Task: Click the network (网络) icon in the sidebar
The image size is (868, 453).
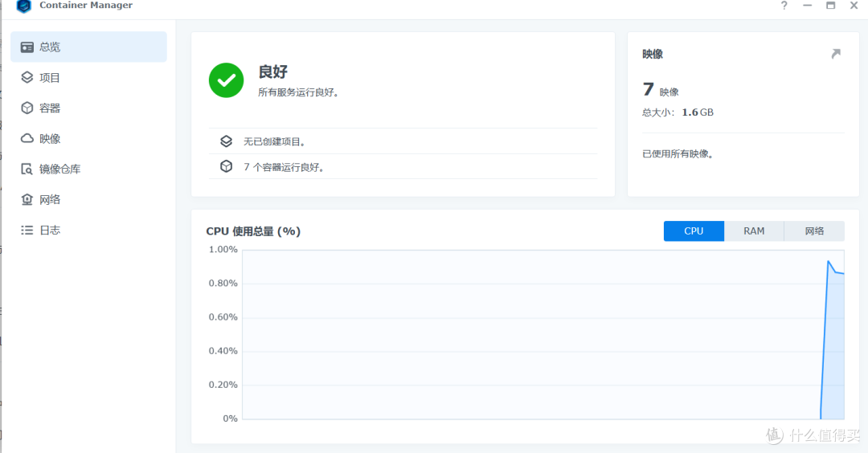Action: 27,199
